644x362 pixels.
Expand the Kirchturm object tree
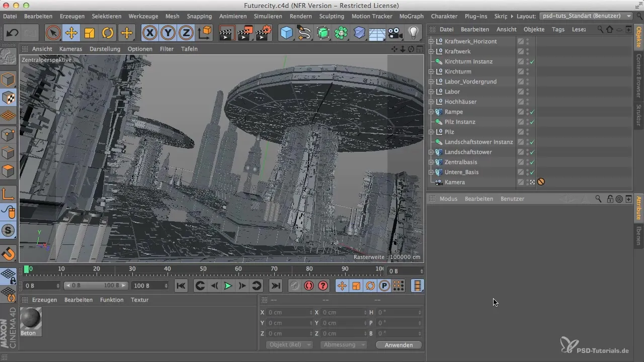click(x=431, y=71)
